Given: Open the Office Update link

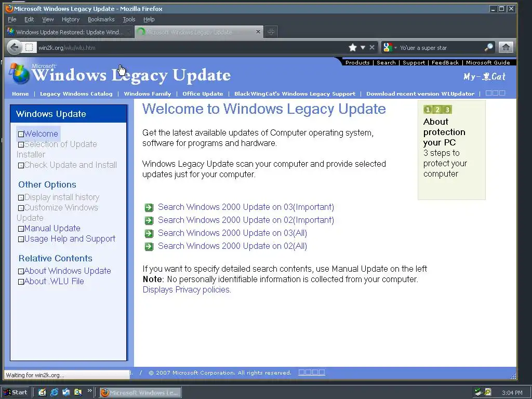Looking at the screenshot, I should [x=203, y=94].
